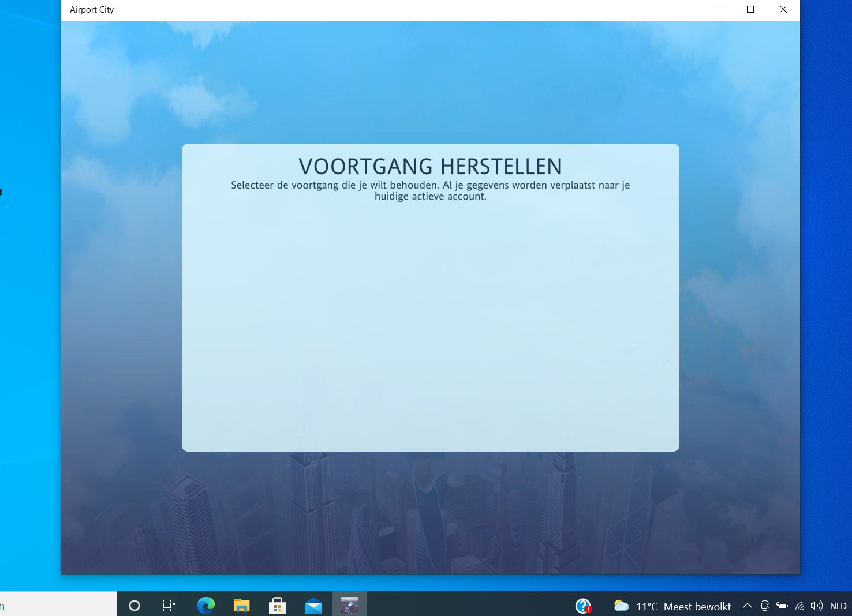The width and height of the screenshot is (852, 616).
Task: Open Task View on the taskbar
Action: tap(169, 606)
